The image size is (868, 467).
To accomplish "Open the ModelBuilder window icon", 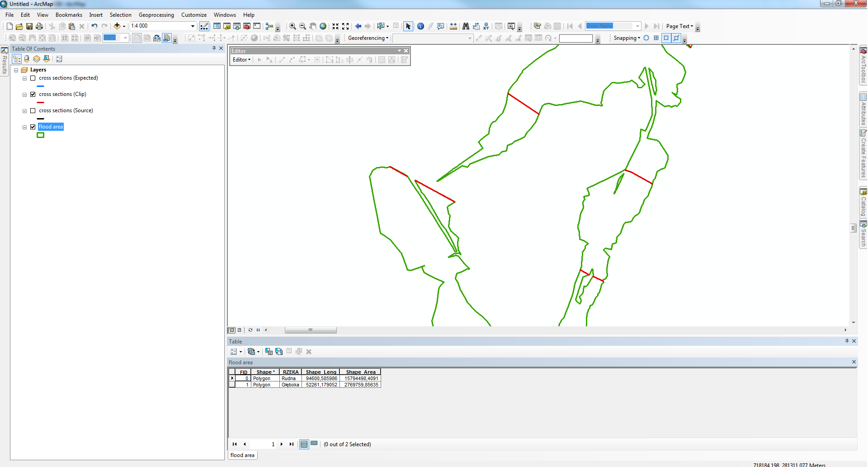I will [x=270, y=26].
